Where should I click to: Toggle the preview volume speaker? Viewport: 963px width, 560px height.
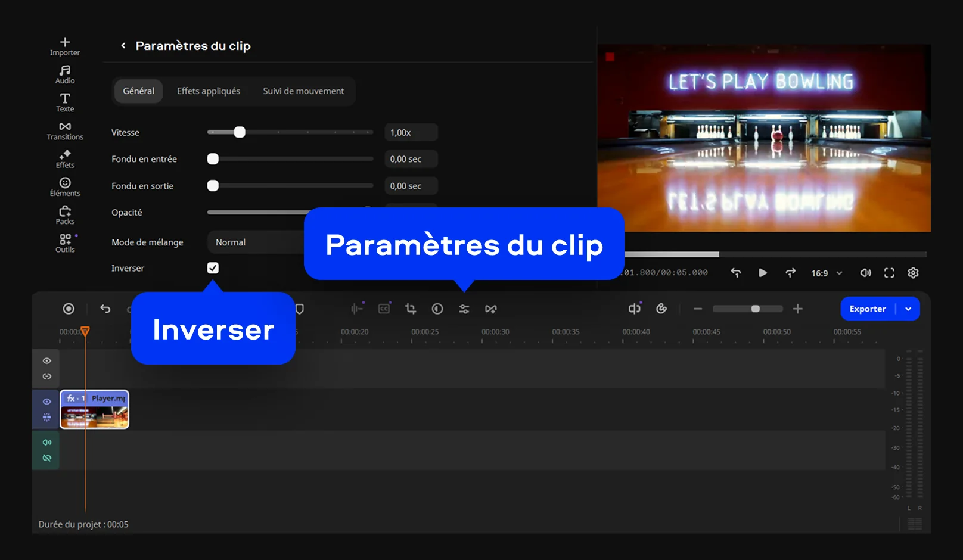point(865,273)
